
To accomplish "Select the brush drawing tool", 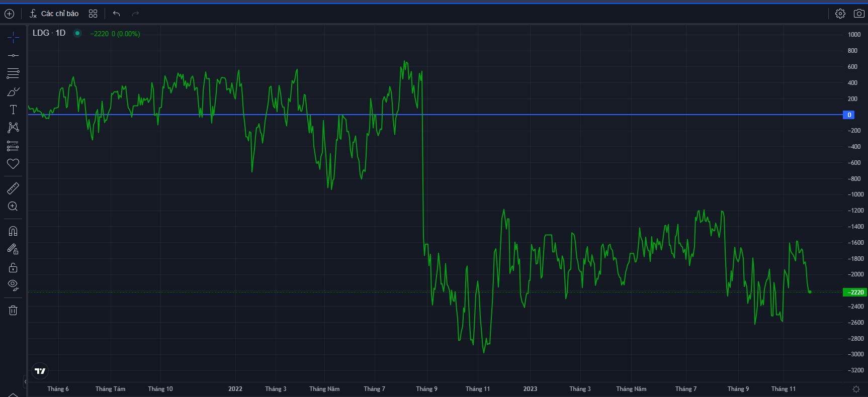I will 13,91.
